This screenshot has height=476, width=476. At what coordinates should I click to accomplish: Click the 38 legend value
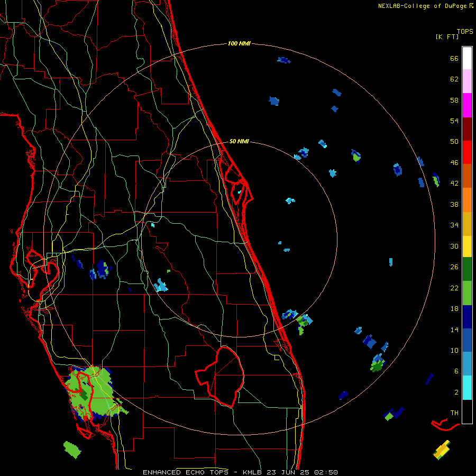pyautogui.click(x=454, y=205)
